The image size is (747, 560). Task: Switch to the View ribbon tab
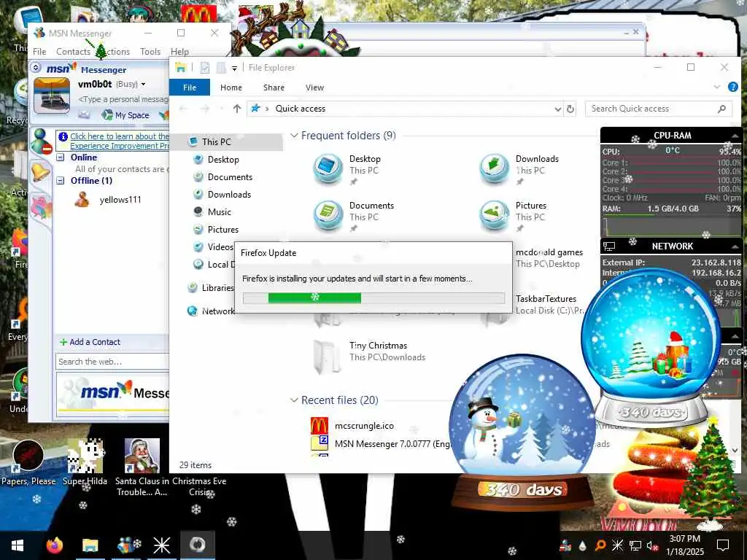[x=314, y=87]
